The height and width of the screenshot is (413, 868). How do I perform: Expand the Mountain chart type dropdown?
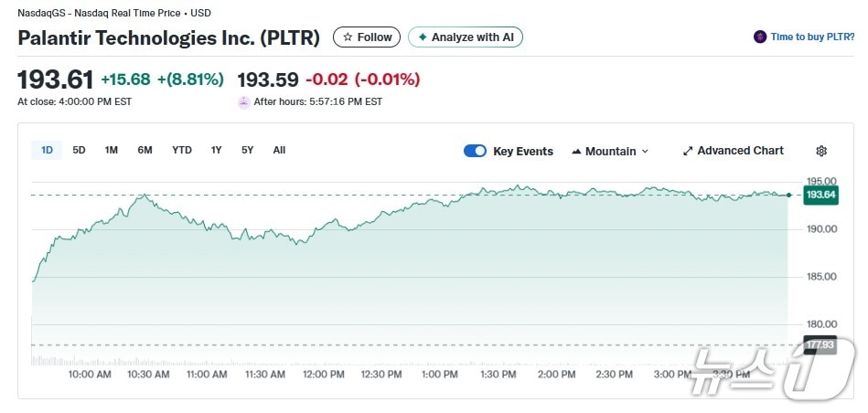645,151
